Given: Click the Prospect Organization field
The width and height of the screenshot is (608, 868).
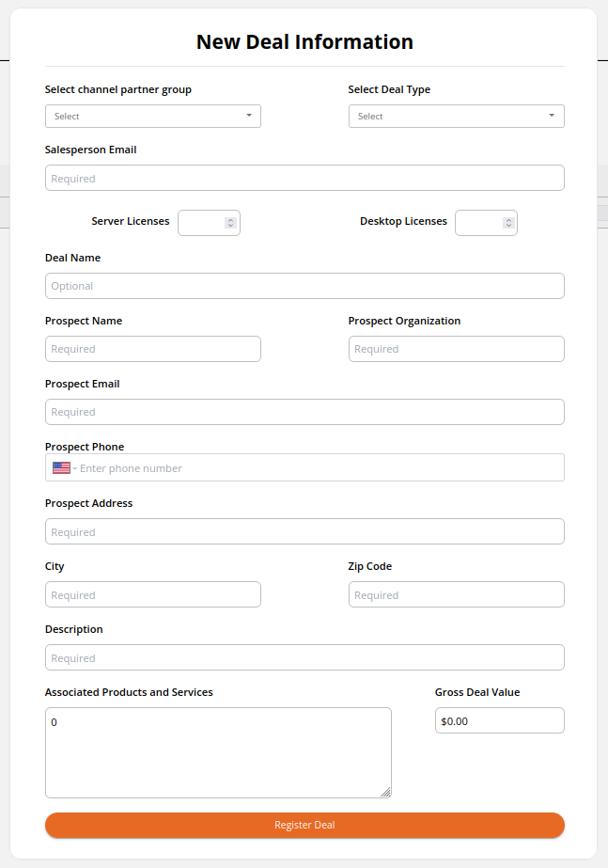Looking at the screenshot, I should (457, 349).
